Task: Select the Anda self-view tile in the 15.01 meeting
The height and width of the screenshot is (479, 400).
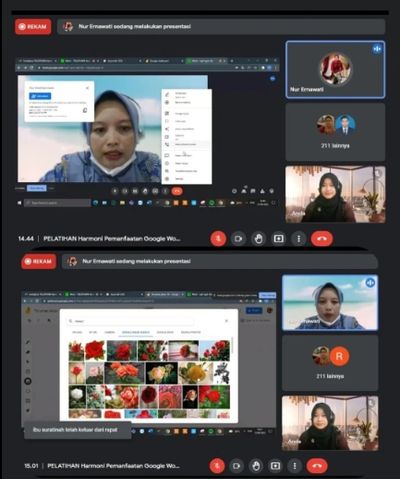Action: pos(330,423)
